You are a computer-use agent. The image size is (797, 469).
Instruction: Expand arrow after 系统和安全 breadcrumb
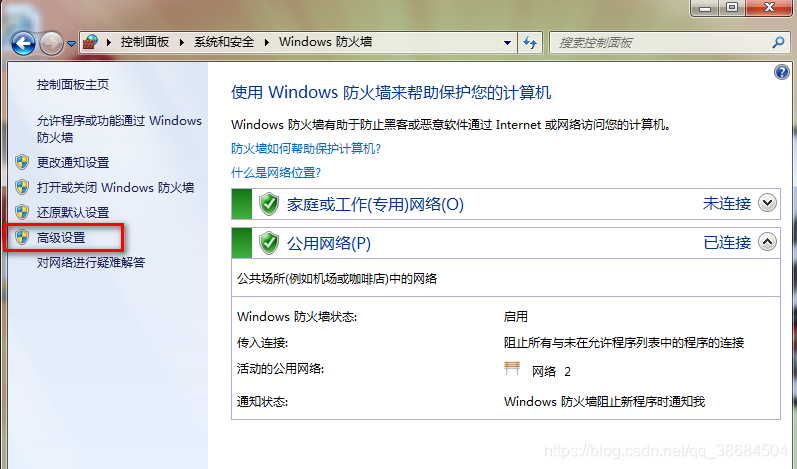(266, 42)
